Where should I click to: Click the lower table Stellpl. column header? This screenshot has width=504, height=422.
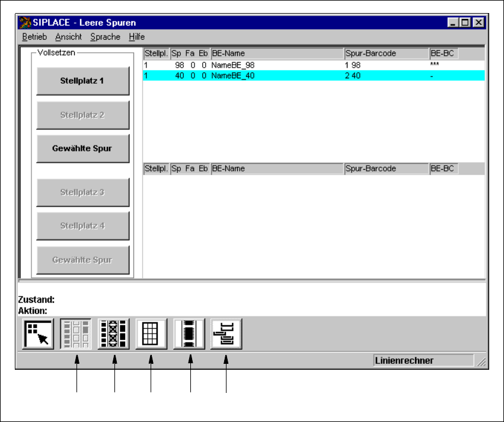point(157,169)
